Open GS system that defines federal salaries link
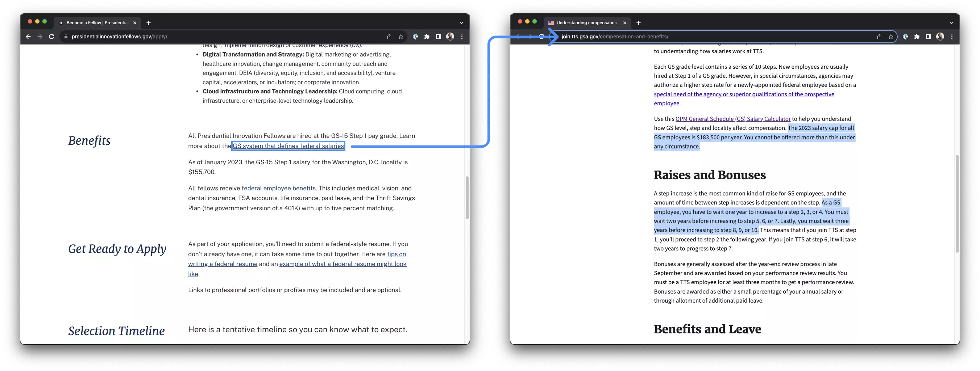 [288, 146]
